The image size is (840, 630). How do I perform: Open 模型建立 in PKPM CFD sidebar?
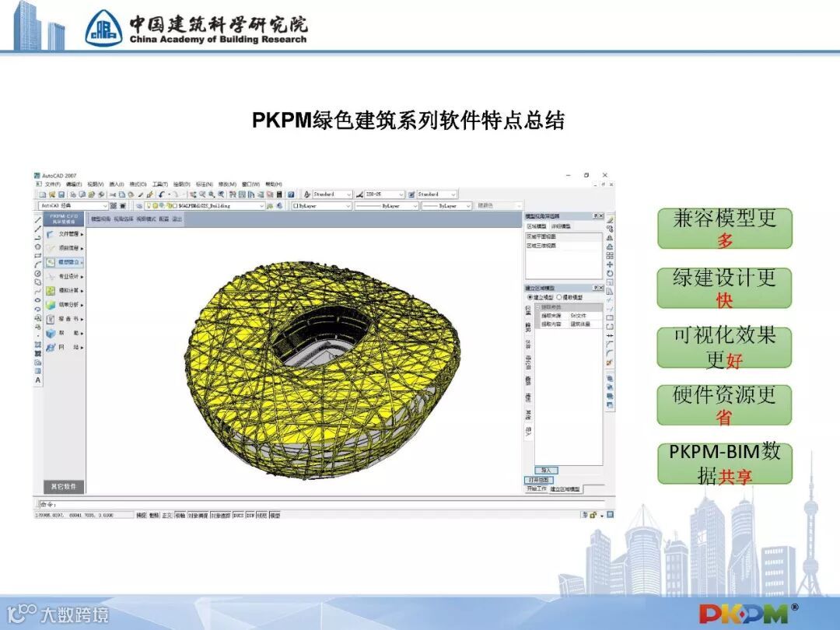click(x=65, y=263)
